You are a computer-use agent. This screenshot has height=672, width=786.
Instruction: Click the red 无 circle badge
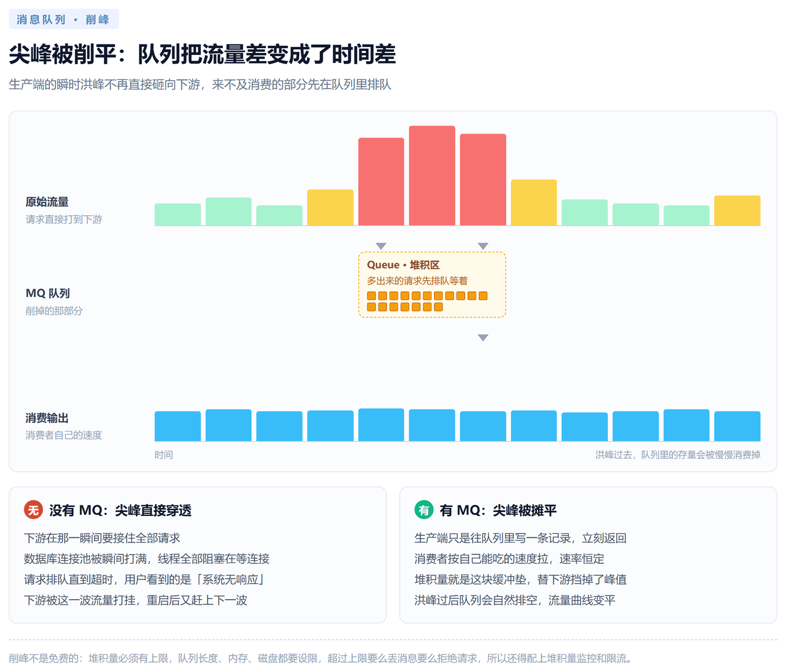(x=34, y=510)
